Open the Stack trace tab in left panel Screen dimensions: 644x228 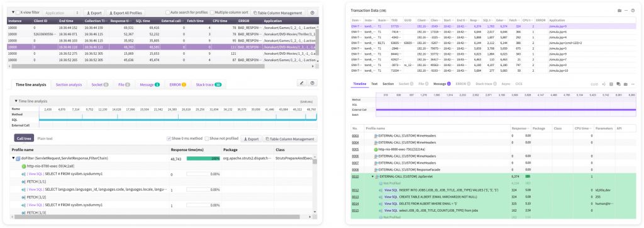(209, 85)
